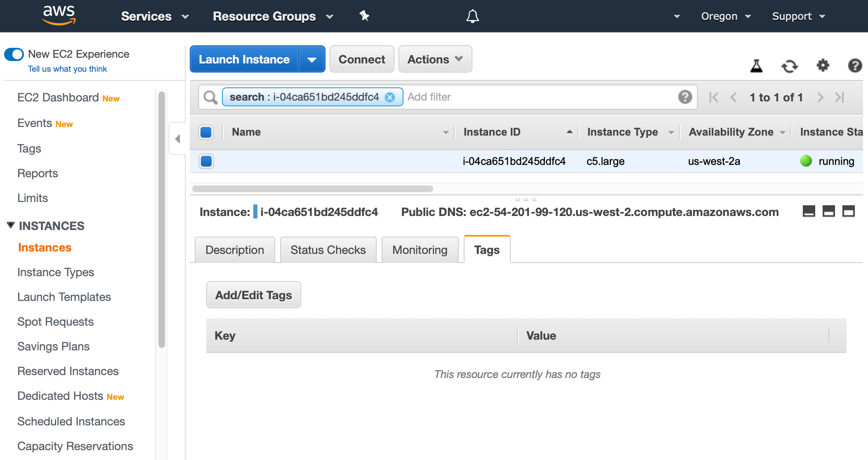868x460 pixels.
Task: Toggle the New EC2 Experience switch
Action: (x=14, y=54)
